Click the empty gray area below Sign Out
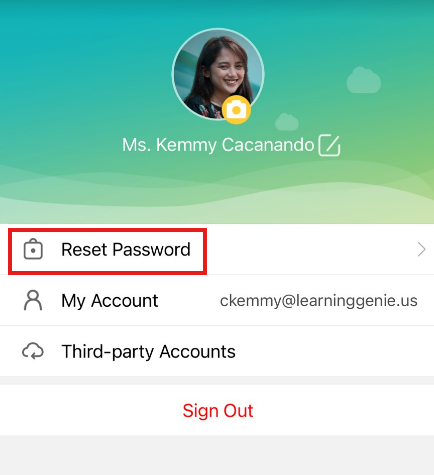Viewport: 434px width, 475px height. point(217,455)
